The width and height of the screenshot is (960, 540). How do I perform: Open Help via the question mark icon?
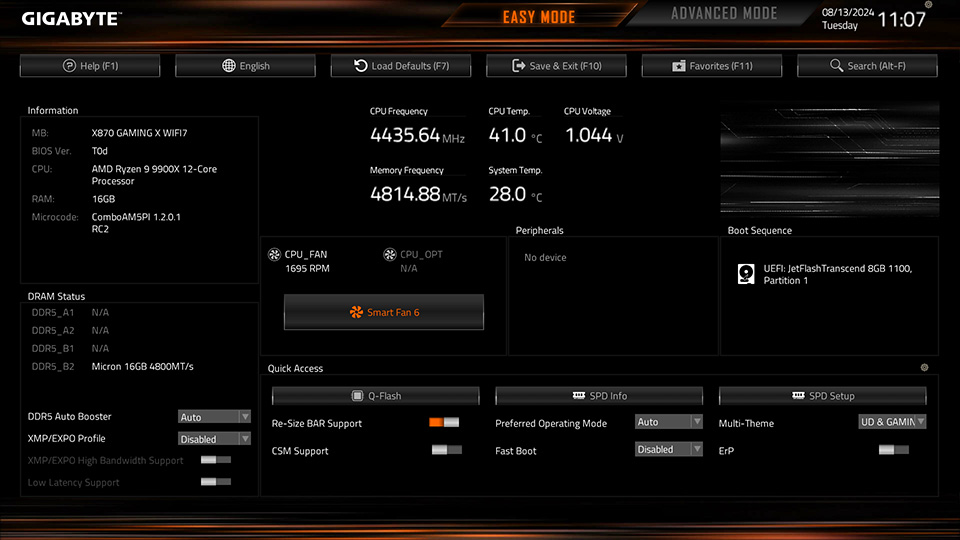pos(69,66)
